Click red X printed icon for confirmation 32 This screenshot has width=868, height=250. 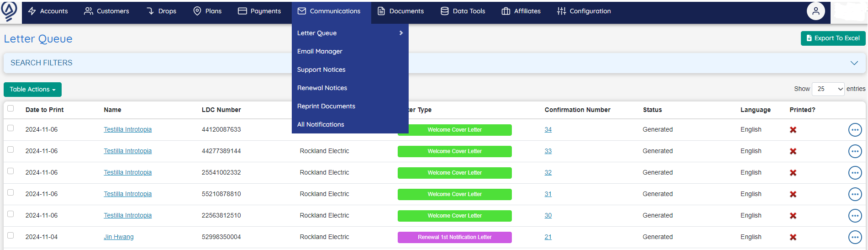tap(793, 173)
